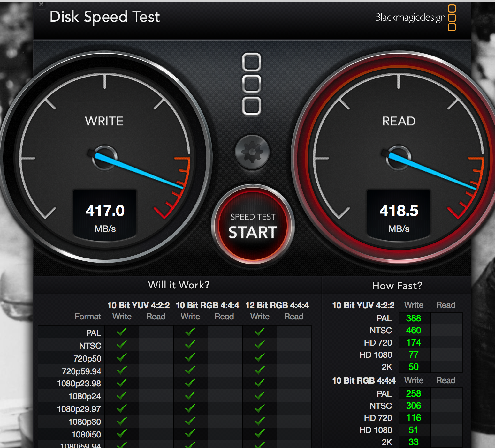Click 1080p23.98 12 Bit RGB write checkmark
Viewport: 495px width, 448px height.
pyautogui.click(x=260, y=383)
